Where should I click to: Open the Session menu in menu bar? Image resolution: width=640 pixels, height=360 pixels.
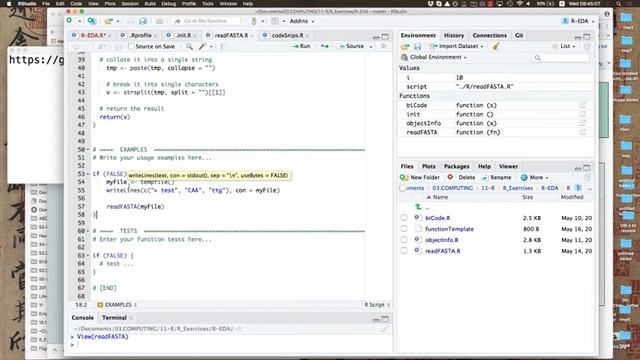click(130, 4)
